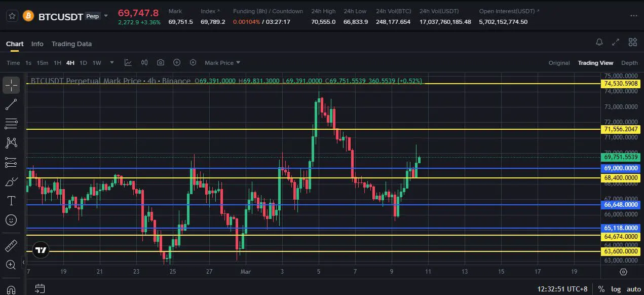This screenshot has width=644, height=295.
Task: Open the Fibonacci retracement tool
Action: click(x=11, y=124)
